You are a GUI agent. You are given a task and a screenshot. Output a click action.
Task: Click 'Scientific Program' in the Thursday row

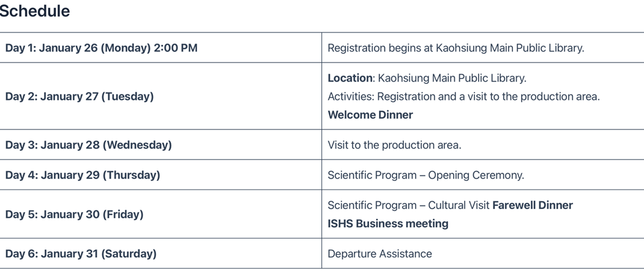pyautogui.click(x=372, y=175)
